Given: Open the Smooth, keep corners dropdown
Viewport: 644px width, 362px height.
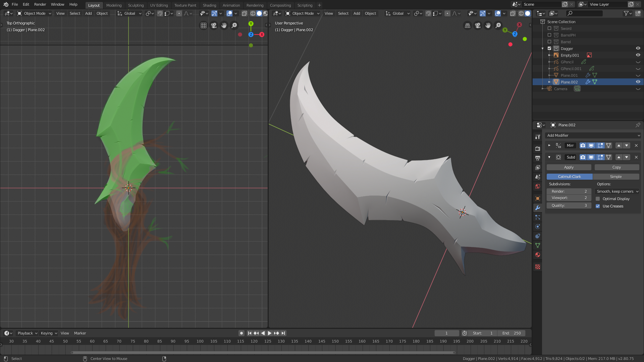Looking at the screenshot, I should [617, 191].
